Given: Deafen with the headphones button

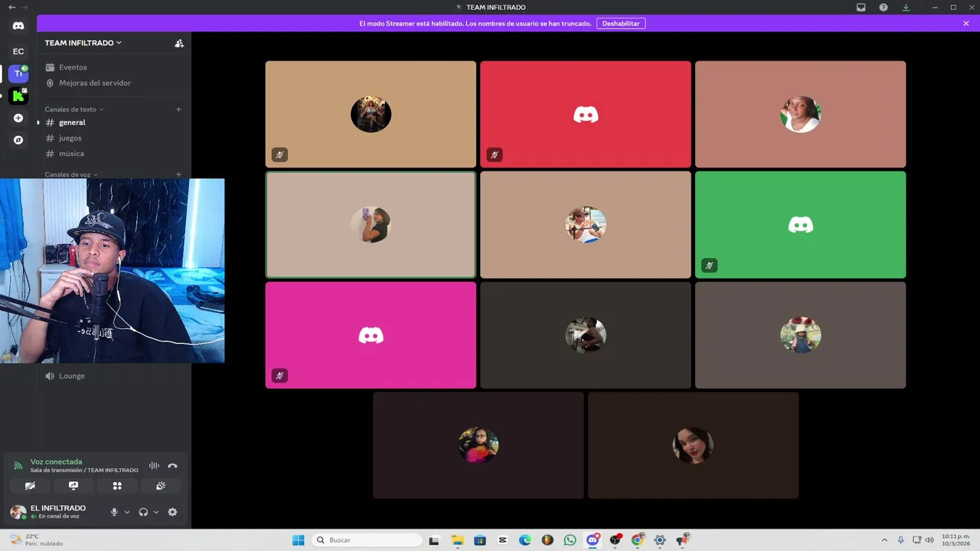Looking at the screenshot, I should coord(143,512).
